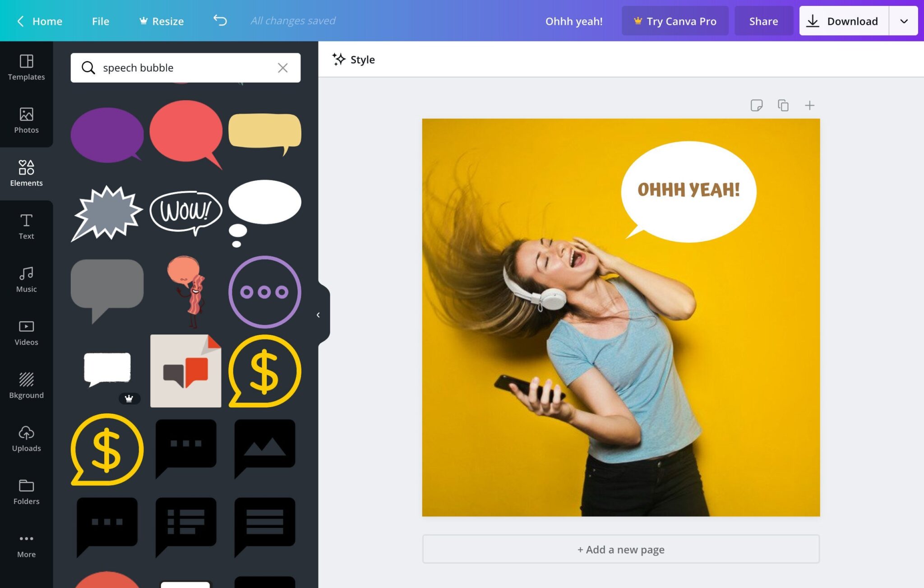This screenshot has height=588, width=924.
Task: Select the File menu item
Action: (x=100, y=20)
